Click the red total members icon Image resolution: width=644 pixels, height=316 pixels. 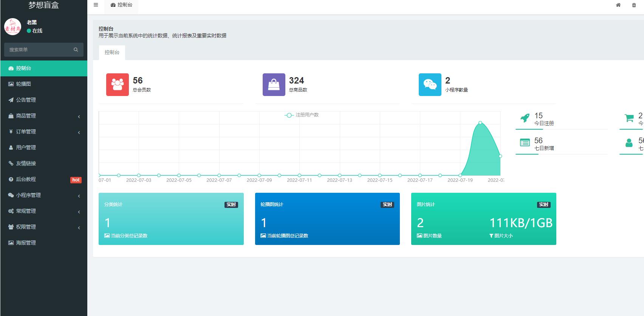[117, 84]
